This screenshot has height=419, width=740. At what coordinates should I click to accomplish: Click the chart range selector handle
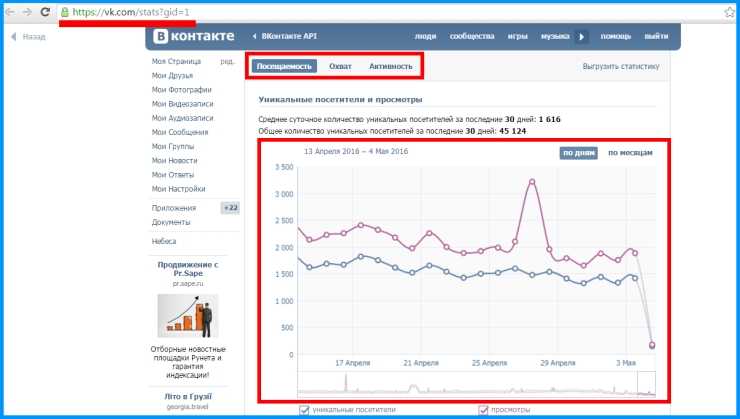(x=646, y=383)
